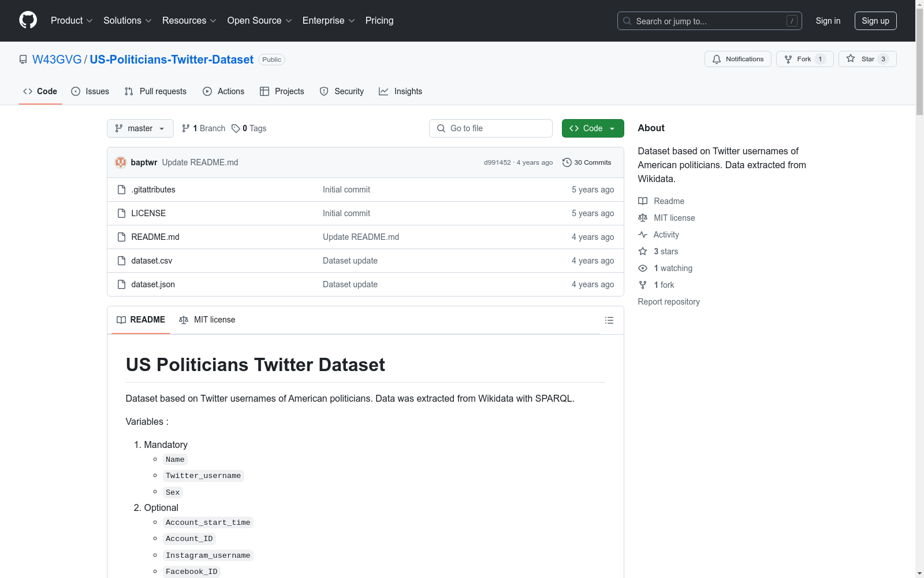Screen dimensions: 924x578
Task: Open commit hash d991452
Action: point(497,162)
